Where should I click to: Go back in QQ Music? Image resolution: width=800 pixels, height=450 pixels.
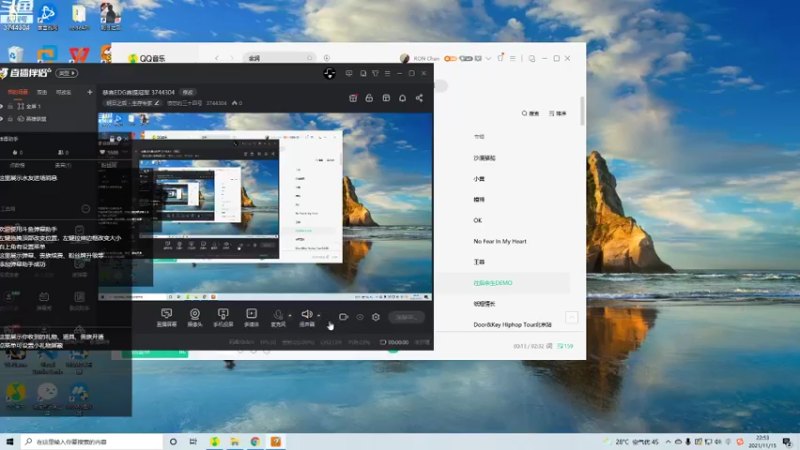(x=217, y=58)
